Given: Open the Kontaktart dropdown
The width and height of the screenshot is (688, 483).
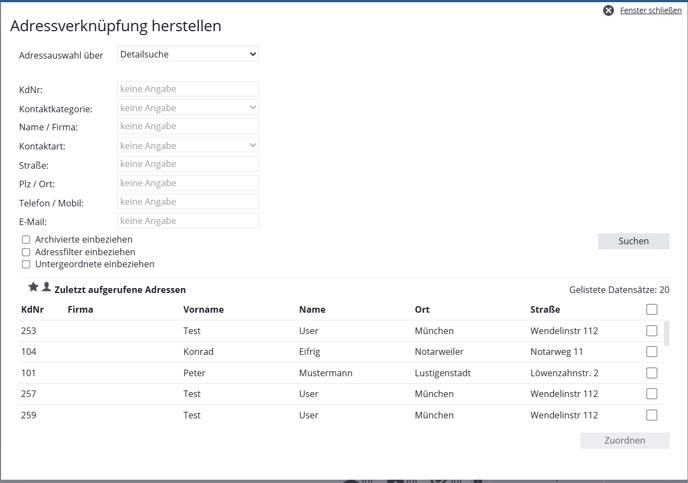Looking at the screenshot, I should coord(188,145).
